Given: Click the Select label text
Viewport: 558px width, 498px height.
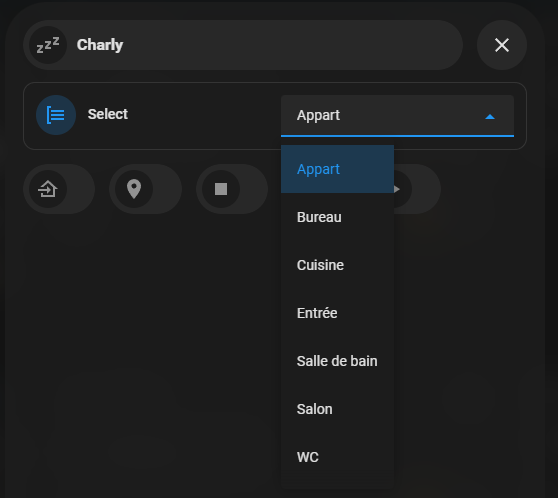Looking at the screenshot, I should (108, 114).
